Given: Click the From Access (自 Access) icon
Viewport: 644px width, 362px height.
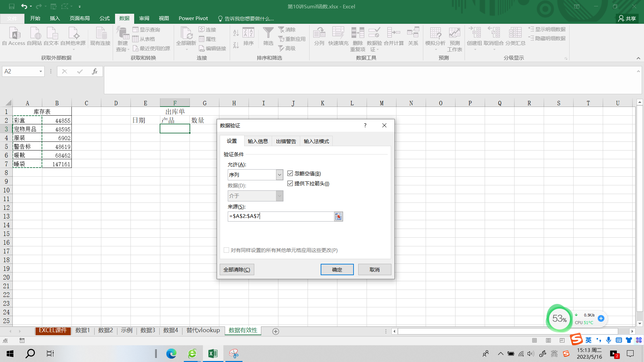Looking at the screenshot, I should [x=14, y=36].
